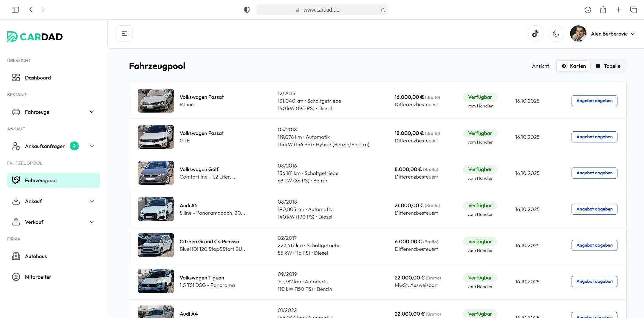Enable dark mode via the moon toggle

[x=556, y=33]
